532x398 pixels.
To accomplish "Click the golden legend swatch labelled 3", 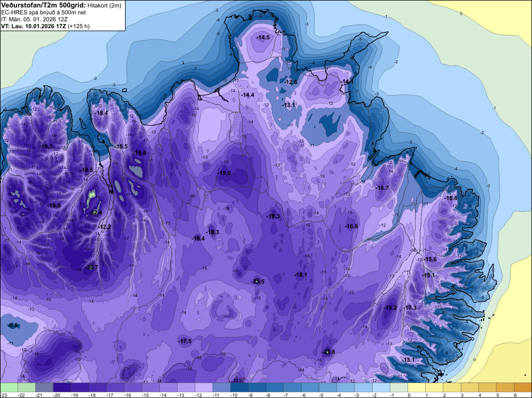I will [x=469, y=387].
